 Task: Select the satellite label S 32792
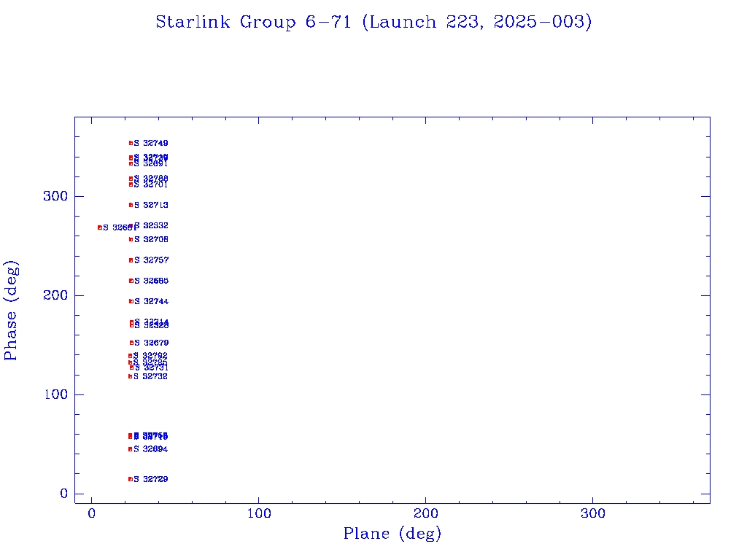pos(150,356)
